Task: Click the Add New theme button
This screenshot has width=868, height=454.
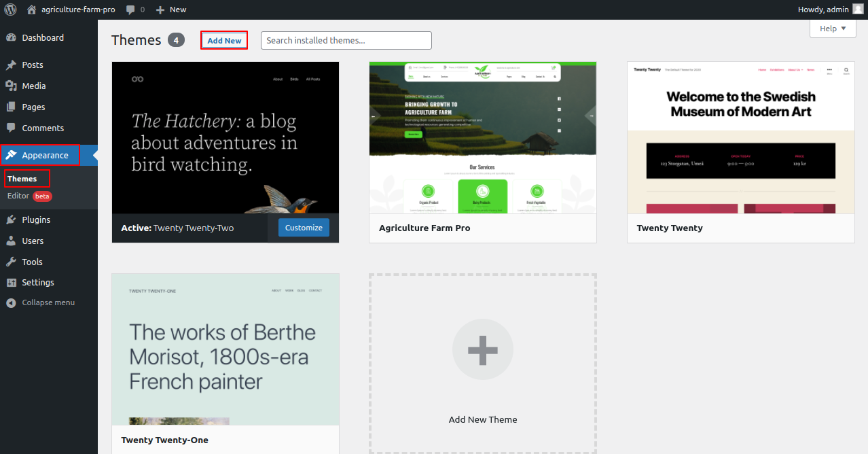Action: point(224,40)
